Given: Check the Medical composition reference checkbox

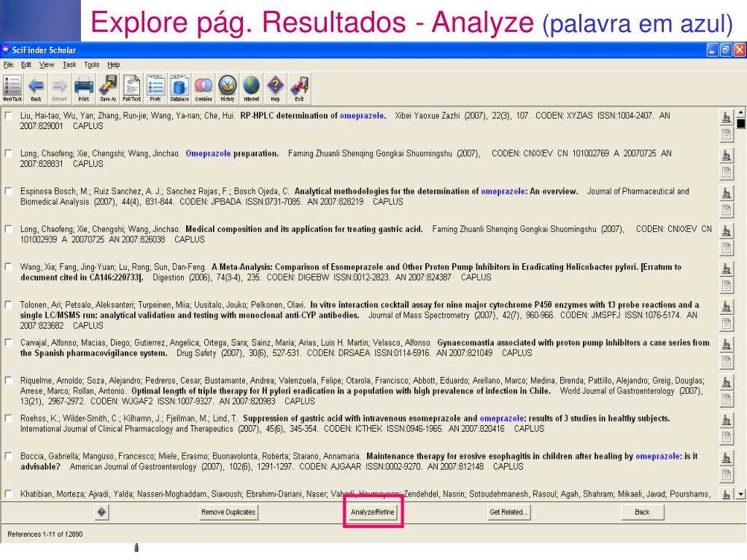Looking at the screenshot, I should click(x=8, y=229).
